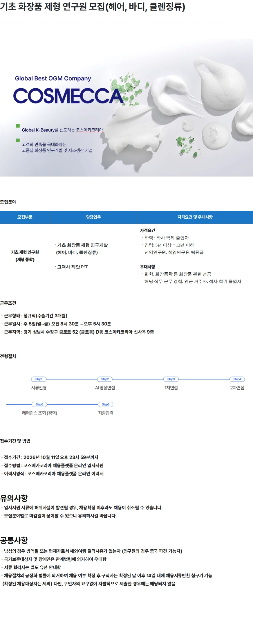
Task: Click the 'Global K-Beauty를 선도하는 코스메카코리아' line
Action: (62, 130)
